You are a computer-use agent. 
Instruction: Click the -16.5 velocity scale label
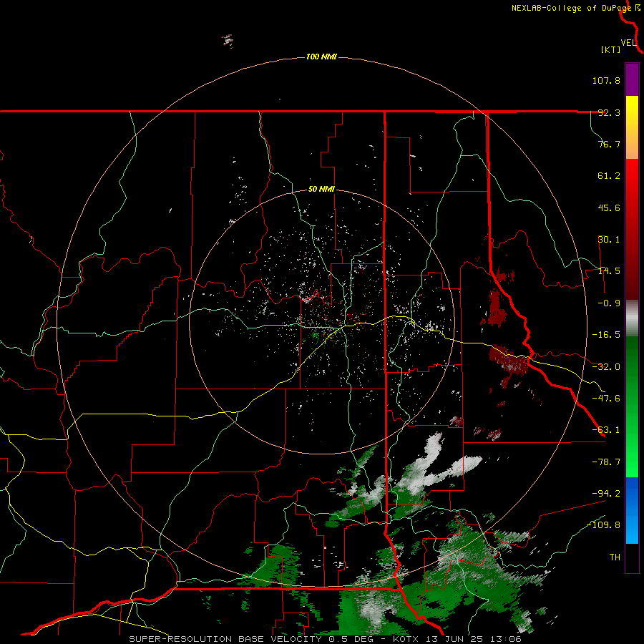tap(606, 335)
